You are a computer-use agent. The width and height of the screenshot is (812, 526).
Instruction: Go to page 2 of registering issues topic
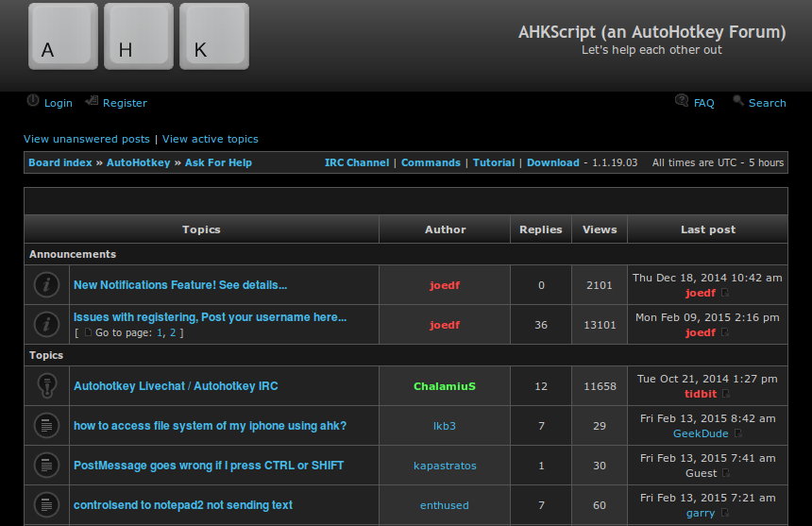(173, 332)
